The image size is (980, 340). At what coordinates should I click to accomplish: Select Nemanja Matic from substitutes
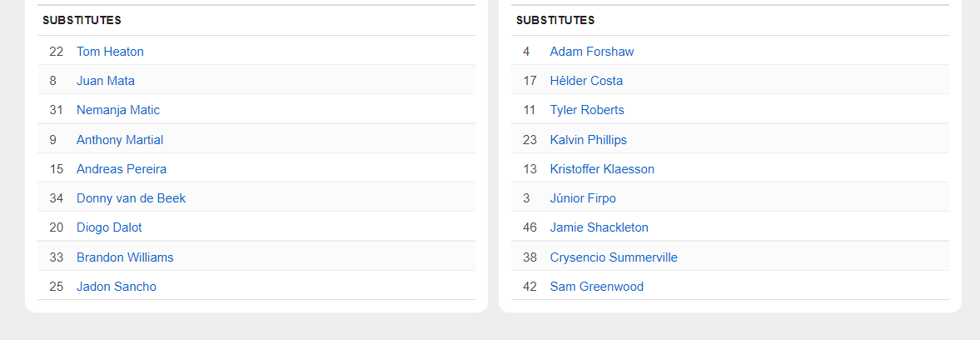click(118, 110)
